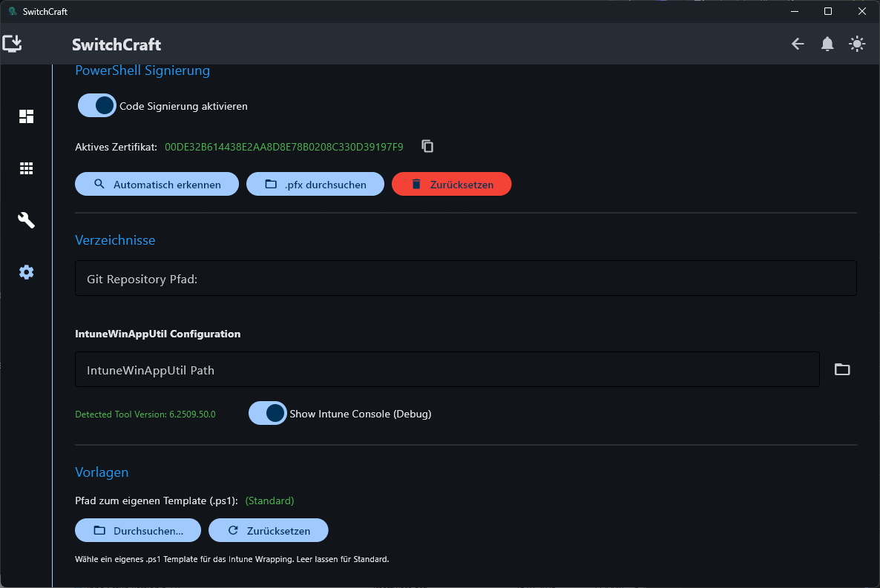
Task: Close the SwitchCraft window
Action: point(862,11)
